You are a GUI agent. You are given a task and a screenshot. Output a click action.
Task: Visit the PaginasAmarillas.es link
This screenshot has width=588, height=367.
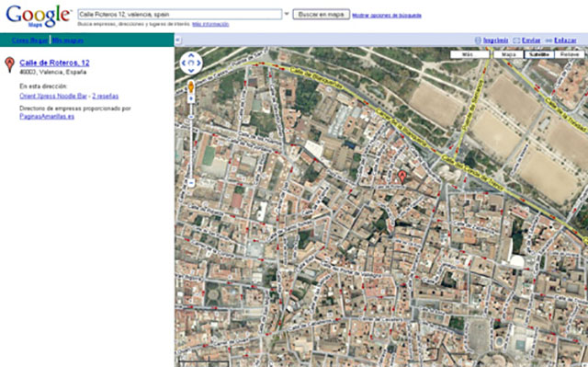47,116
